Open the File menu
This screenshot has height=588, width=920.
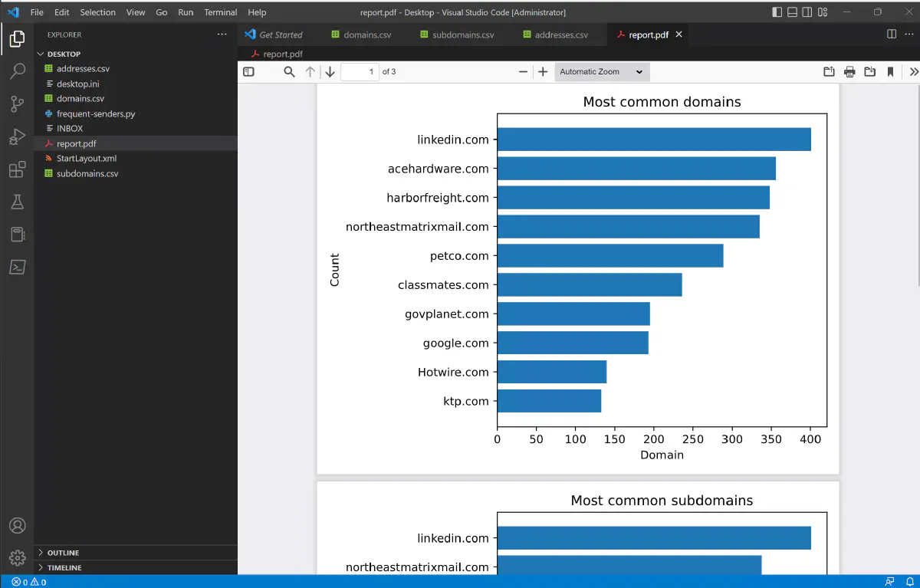[x=37, y=12]
